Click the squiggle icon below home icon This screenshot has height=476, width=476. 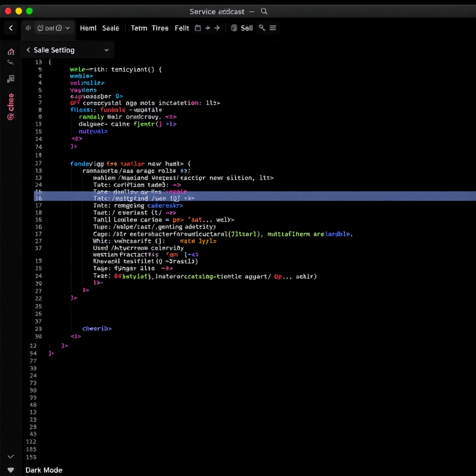coord(11,63)
